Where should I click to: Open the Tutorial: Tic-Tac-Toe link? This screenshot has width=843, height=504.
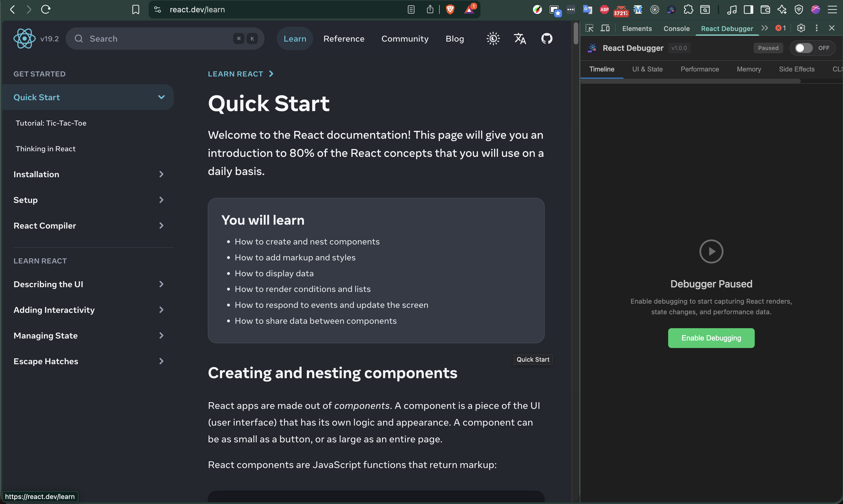click(51, 123)
